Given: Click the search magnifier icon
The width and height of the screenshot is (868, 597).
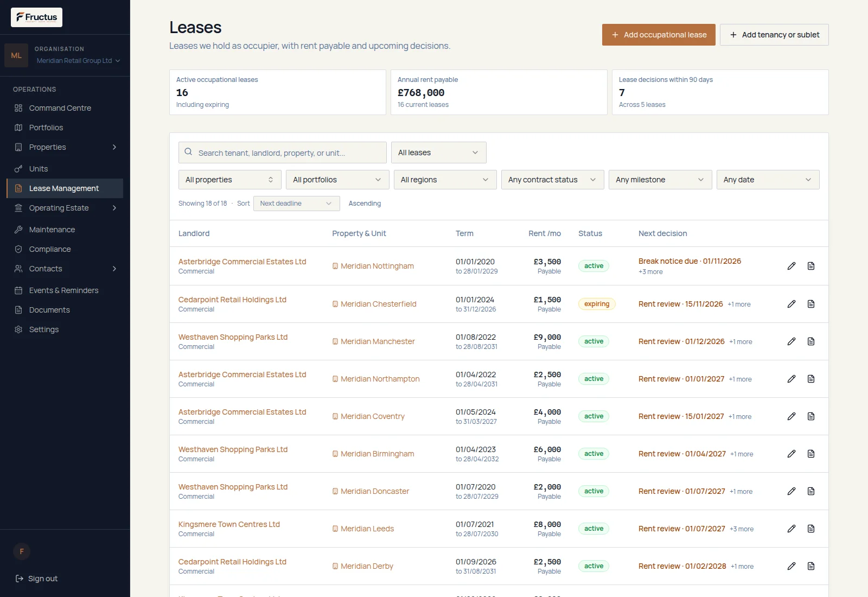Looking at the screenshot, I should (x=188, y=152).
